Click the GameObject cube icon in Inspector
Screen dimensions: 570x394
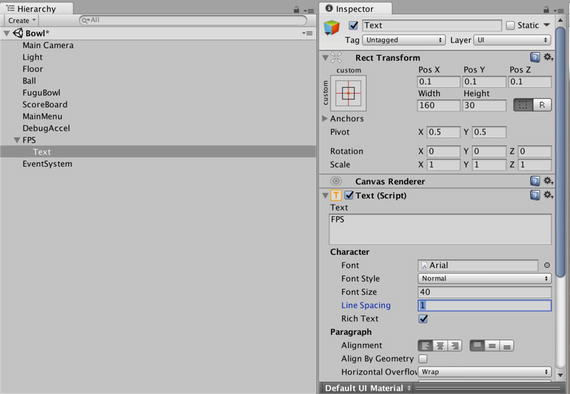click(x=332, y=28)
